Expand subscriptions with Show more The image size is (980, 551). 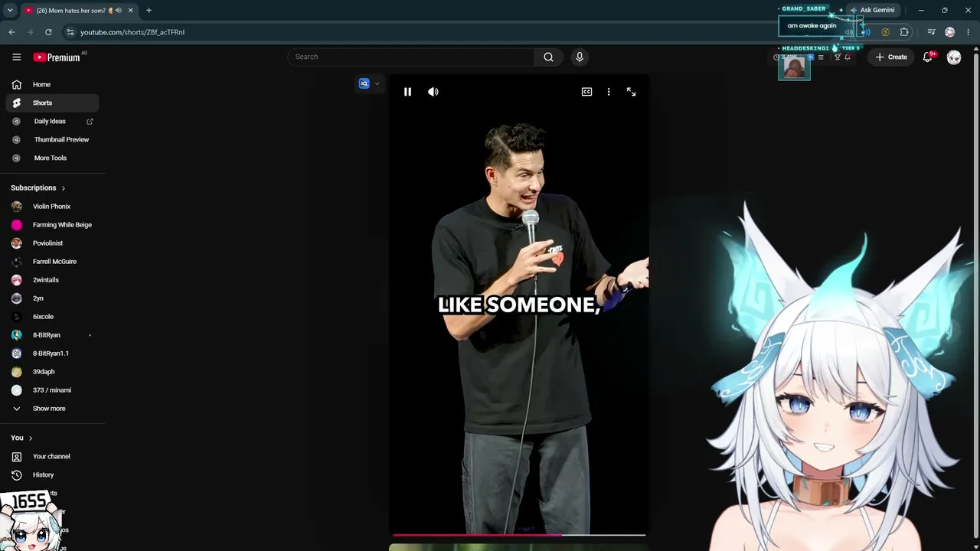point(52,409)
